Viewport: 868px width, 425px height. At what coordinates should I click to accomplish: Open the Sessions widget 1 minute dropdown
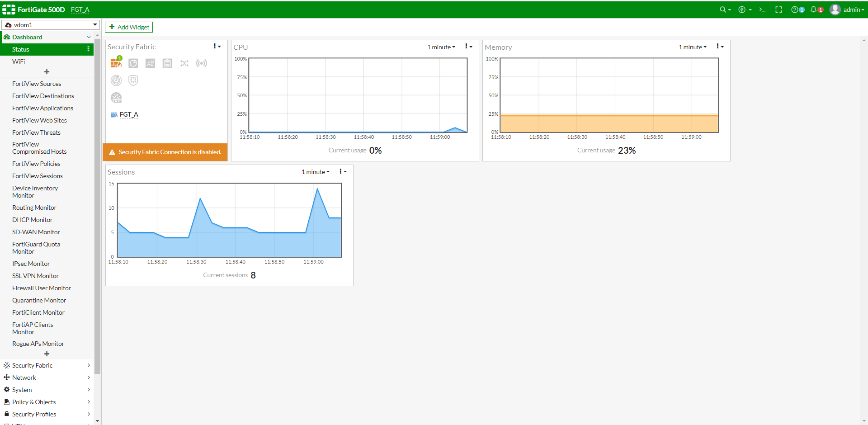click(316, 172)
